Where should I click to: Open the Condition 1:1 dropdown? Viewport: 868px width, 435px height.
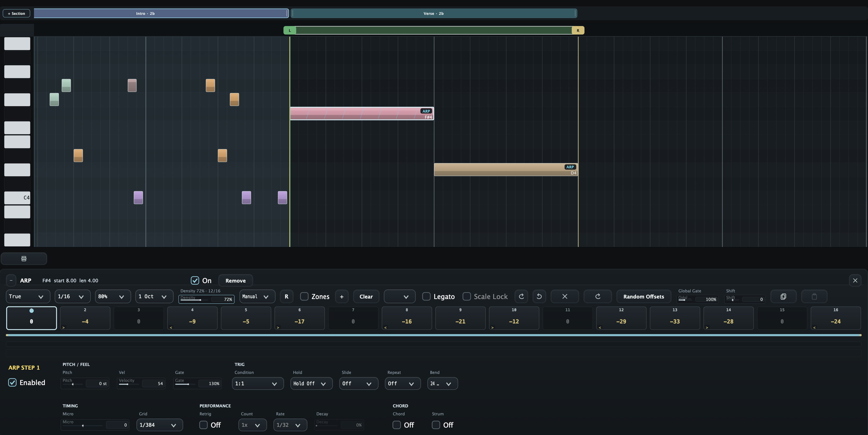click(258, 383)
